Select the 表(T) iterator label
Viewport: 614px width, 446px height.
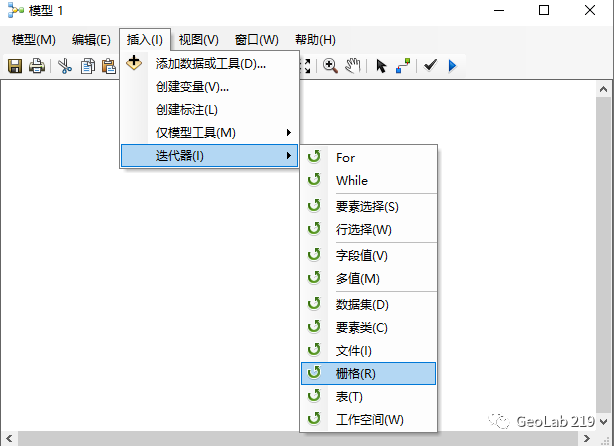point(349,397)
